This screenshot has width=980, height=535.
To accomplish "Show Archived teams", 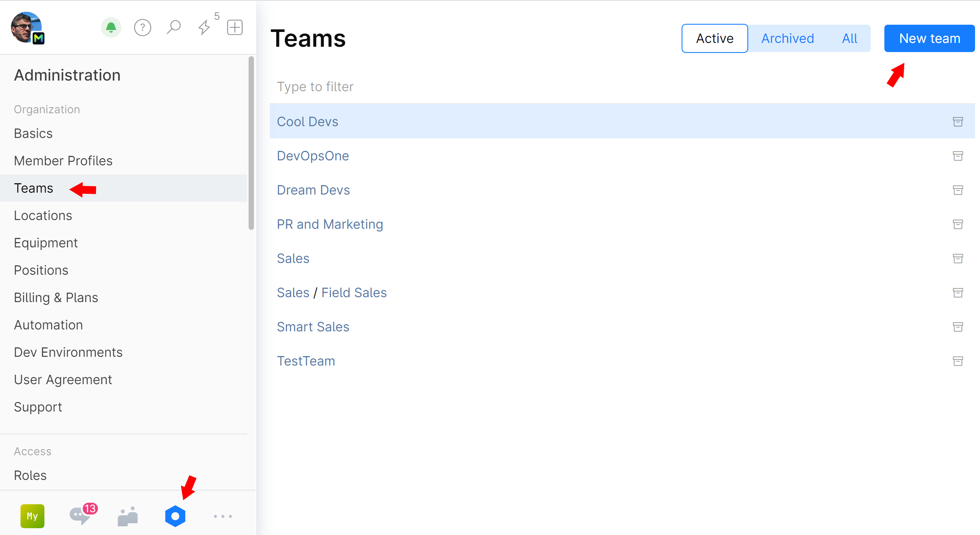I will [x=787, y=38].
